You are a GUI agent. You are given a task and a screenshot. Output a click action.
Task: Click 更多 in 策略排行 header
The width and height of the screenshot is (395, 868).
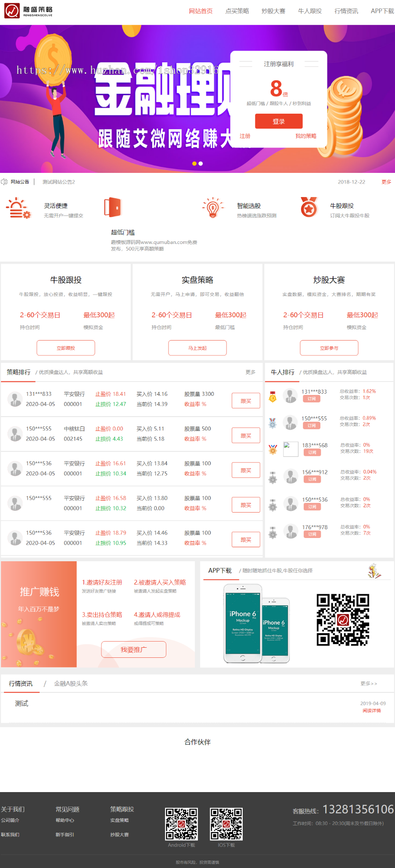(251, 372)
